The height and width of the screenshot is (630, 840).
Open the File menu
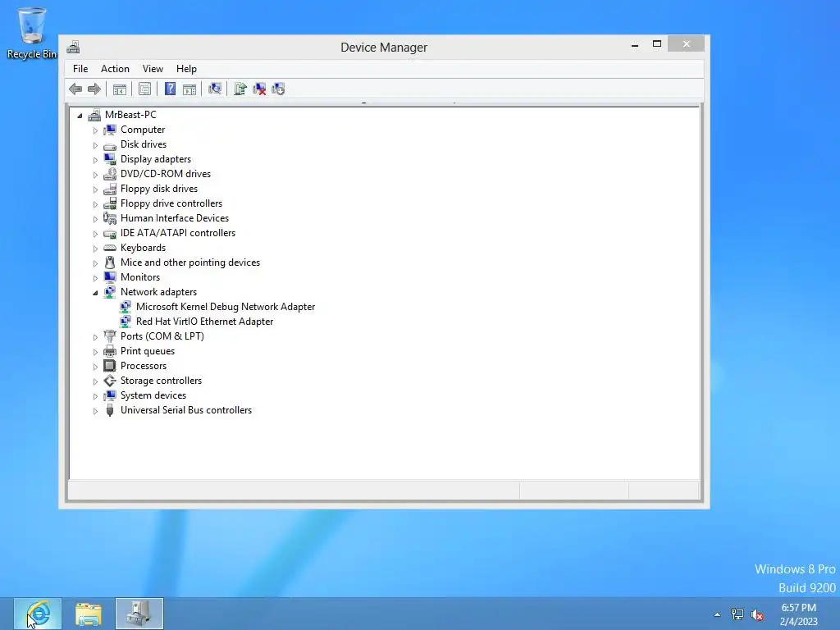[x=80, y=69]
